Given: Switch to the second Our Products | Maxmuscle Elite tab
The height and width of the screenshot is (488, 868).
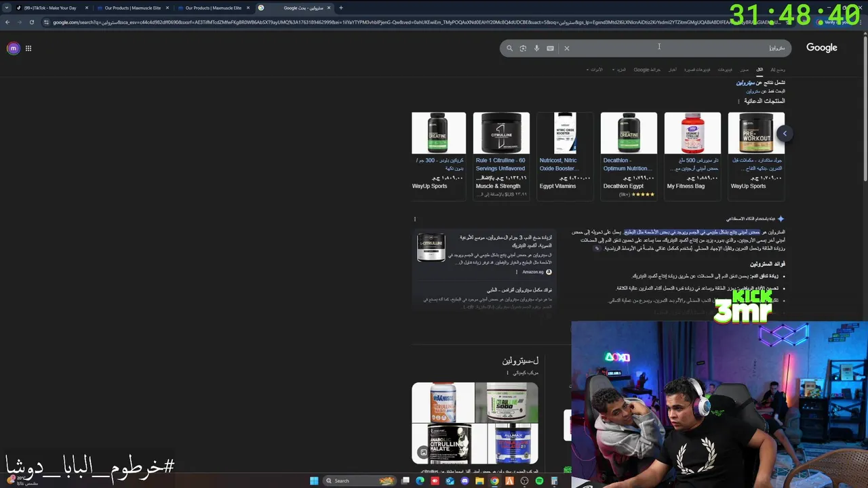Looking at the screenshot, I should (214, 8).
